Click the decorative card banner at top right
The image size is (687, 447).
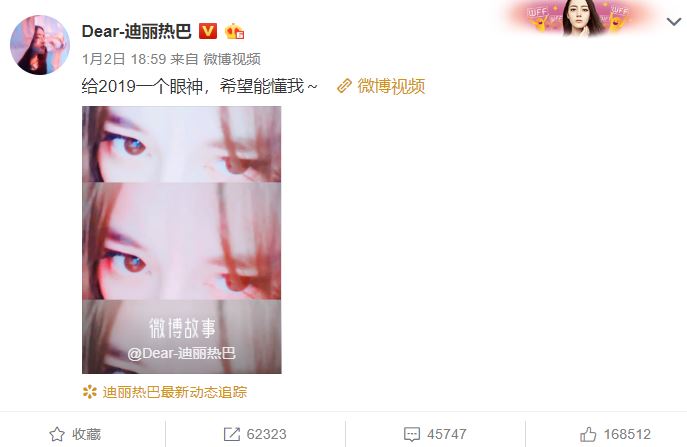(580, 18)
